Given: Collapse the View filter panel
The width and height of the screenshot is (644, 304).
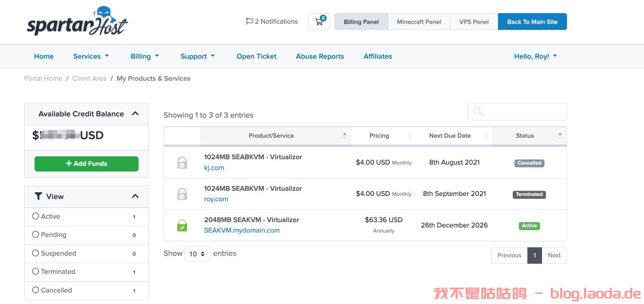Looking at the screenshot, I should click(135, 196).
